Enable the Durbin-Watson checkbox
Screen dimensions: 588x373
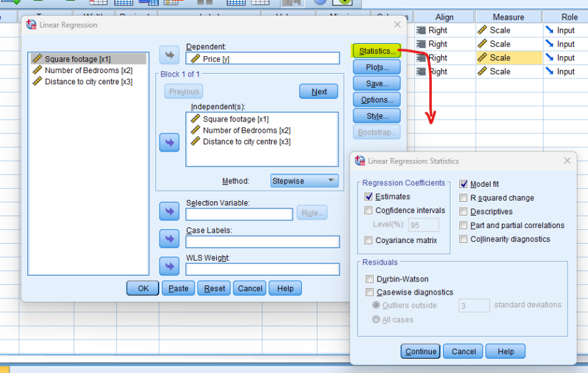[x=370, y=279]
